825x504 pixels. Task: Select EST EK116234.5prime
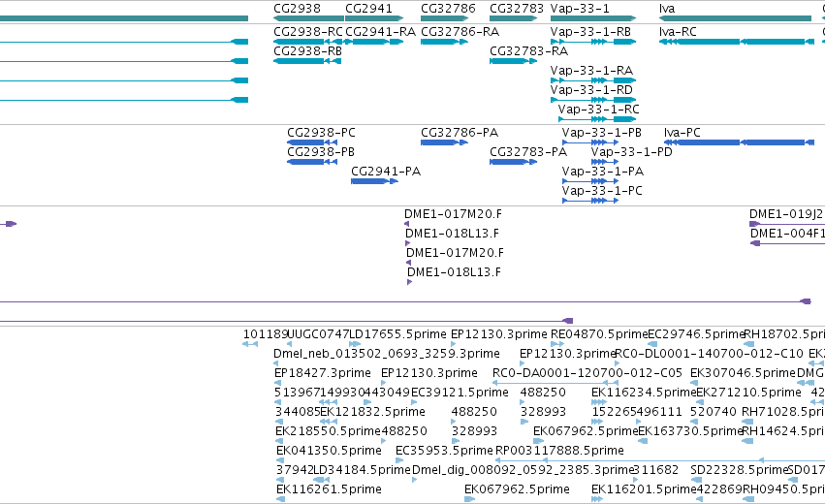(x=644, y=393)
